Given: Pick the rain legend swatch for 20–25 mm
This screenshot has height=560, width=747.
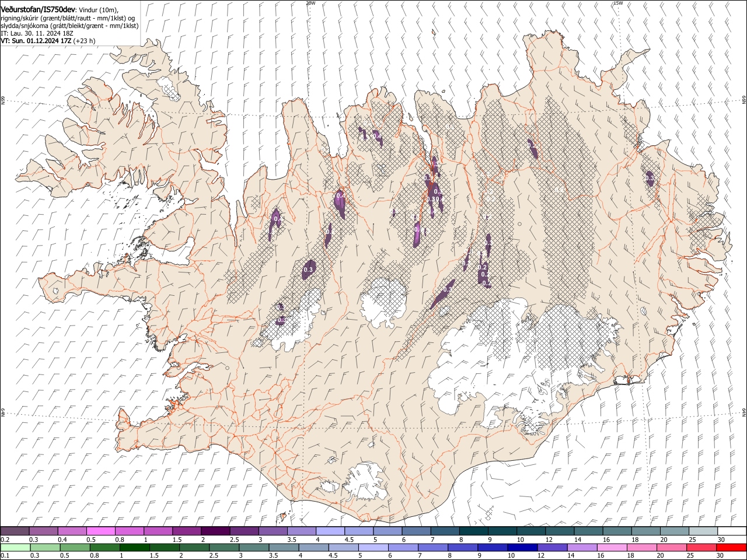Looking at the screenshot, I should (x=673, y=547).
